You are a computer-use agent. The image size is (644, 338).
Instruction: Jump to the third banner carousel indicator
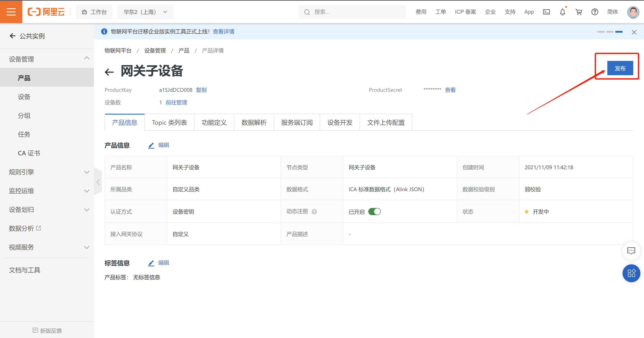tap(619, 32)
